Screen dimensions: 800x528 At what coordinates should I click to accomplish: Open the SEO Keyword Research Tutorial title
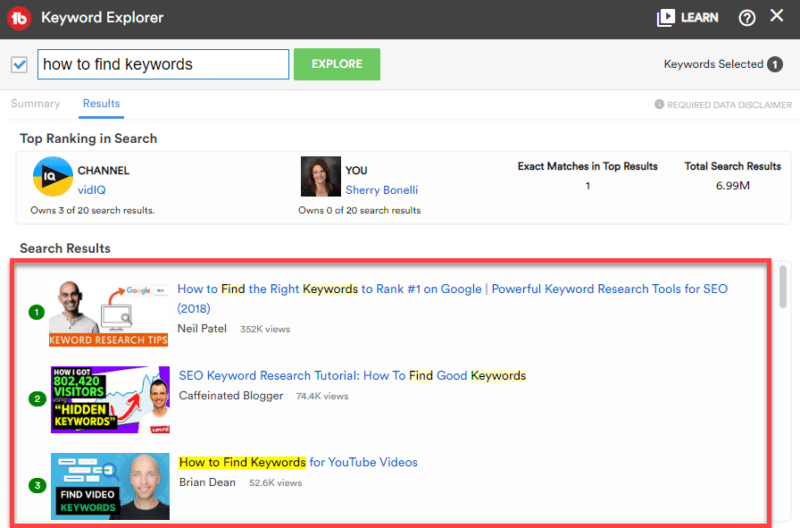tap(352, 376)
